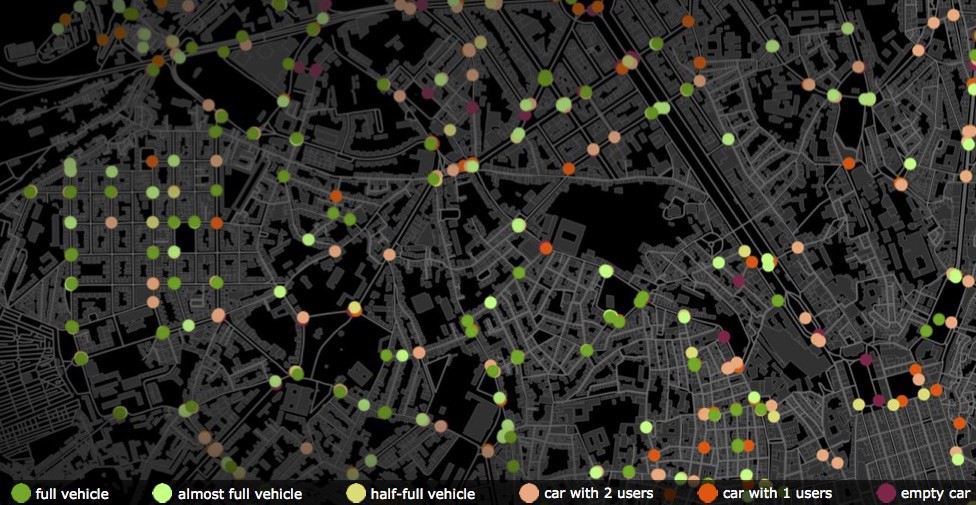Select the "full vehicle" legend label
The image size is (976, 505).
72,494
